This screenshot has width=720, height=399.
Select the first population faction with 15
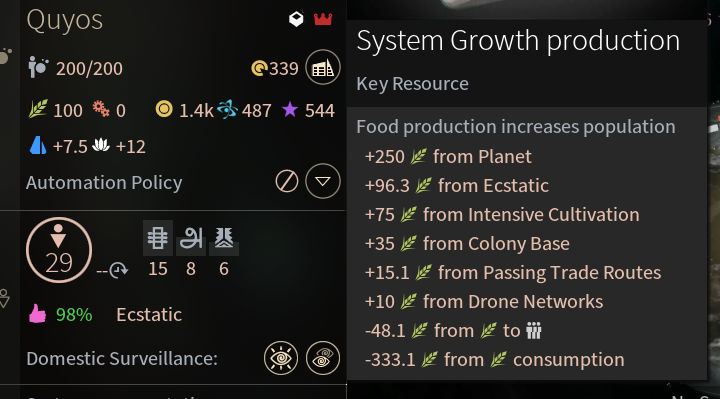(x=158, y=250)
